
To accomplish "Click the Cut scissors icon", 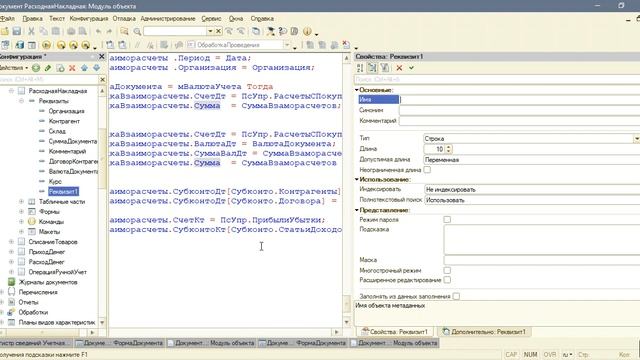I will (31, 31).
